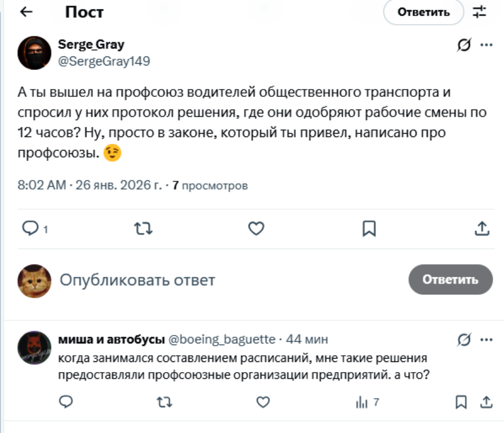Bookmark the main post
Viewport: 504px width, 433px height.
click(369, 228)
